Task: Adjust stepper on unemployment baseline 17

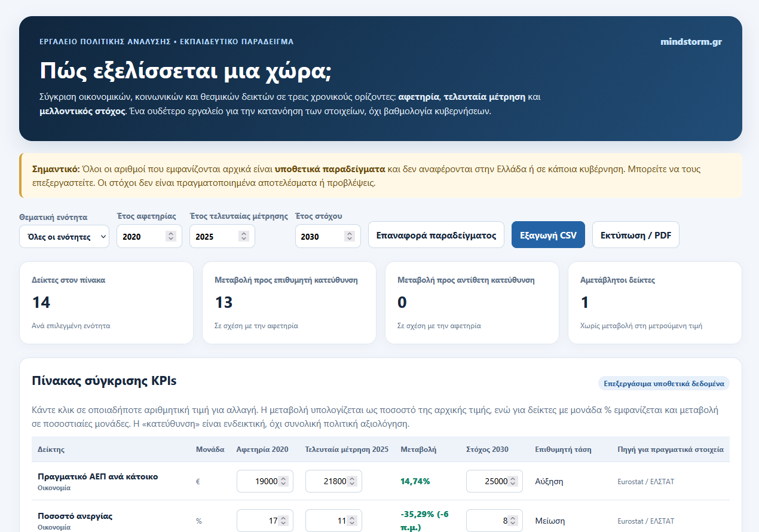Action: tap(283, 521)
